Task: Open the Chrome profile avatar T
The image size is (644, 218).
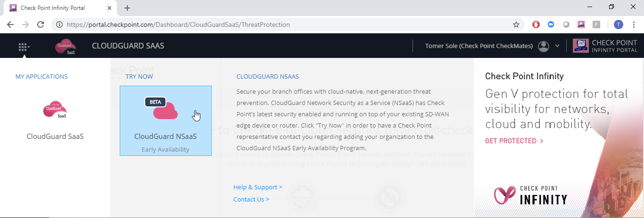Action: coord(619,24)
